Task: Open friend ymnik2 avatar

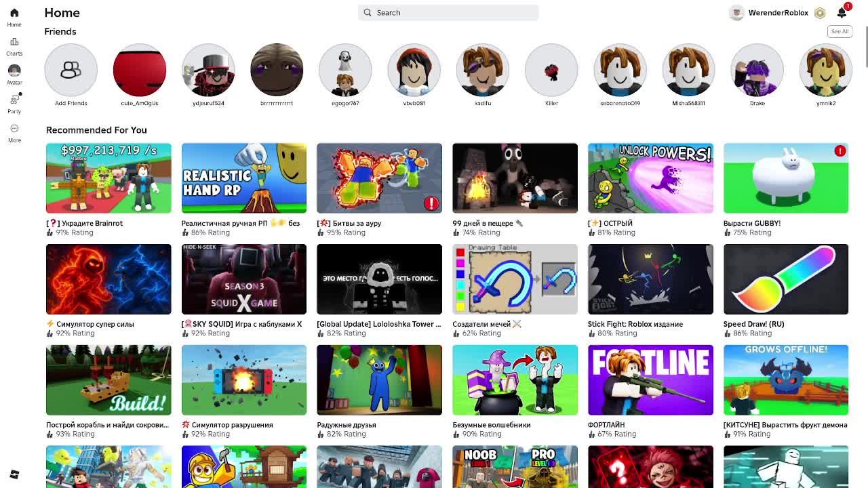Action: (825, 70)
